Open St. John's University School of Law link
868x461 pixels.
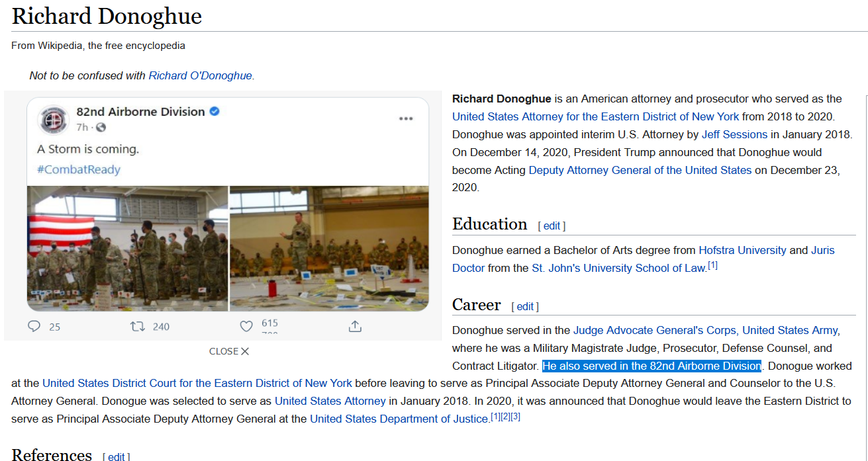click(619, 268)
